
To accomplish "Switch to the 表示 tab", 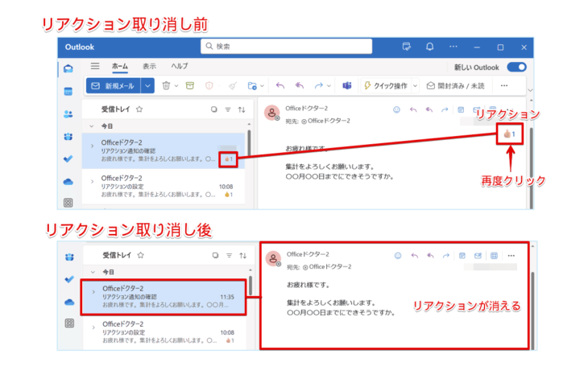I will tap(149, 66).
